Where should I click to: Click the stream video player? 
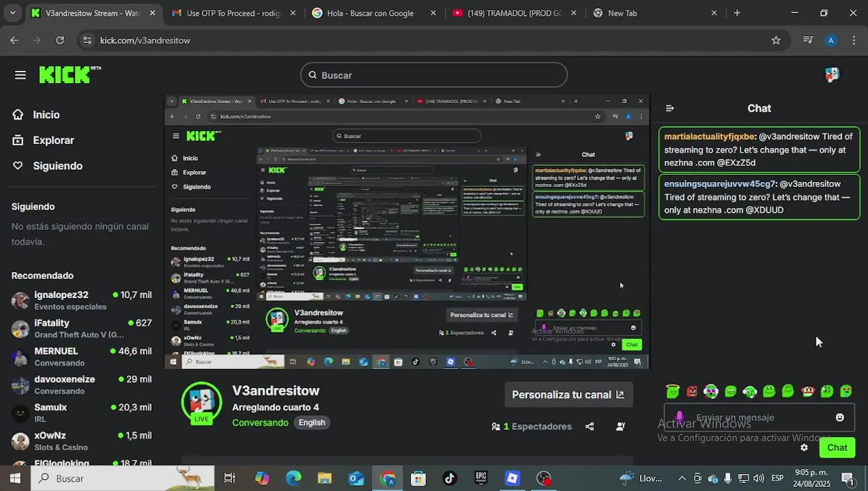407,232
